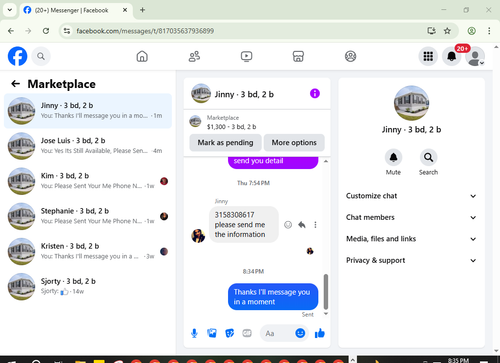Open Jinny - 3 bd, 2 b conversation
The image size is (500, 363).
click(x=88, y=111)
